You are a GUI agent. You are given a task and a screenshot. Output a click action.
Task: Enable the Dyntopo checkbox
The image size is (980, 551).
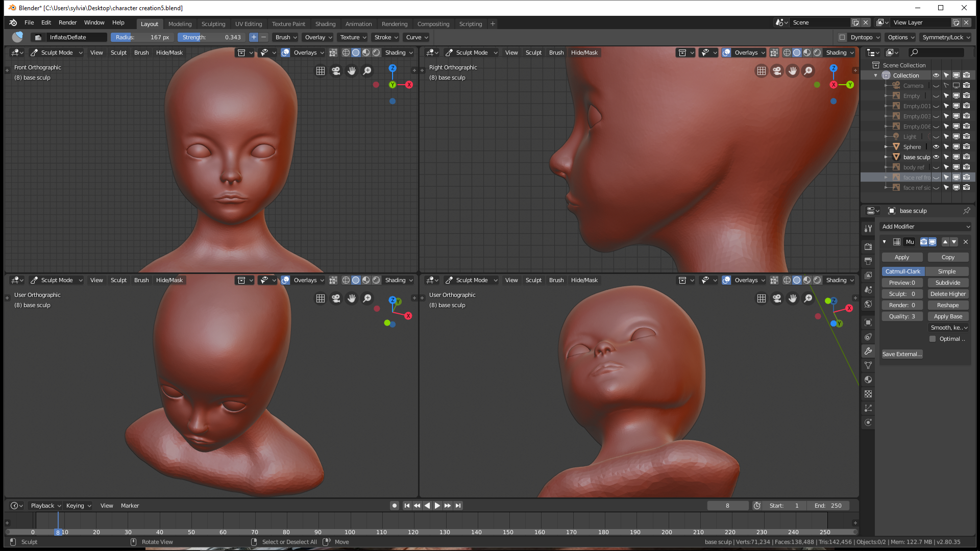point(842,37)
